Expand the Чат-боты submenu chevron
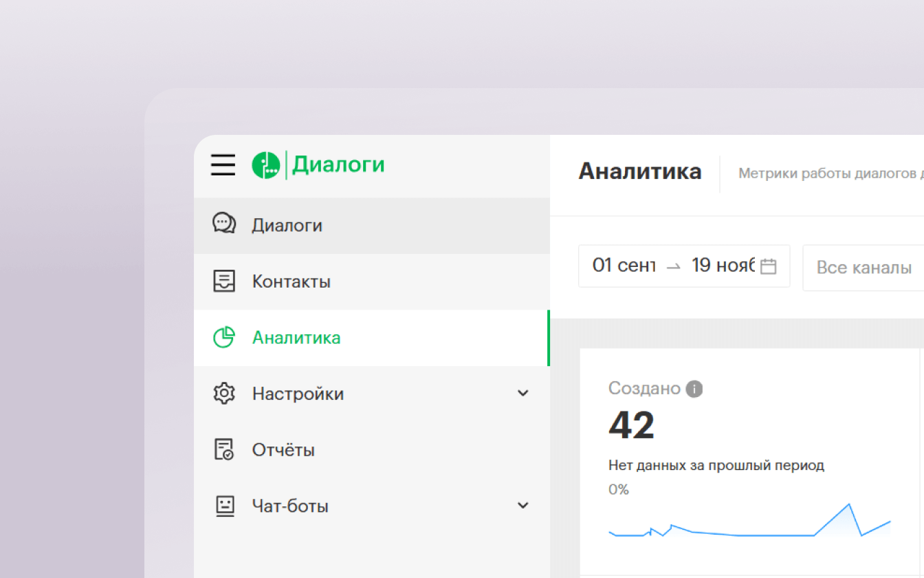This screenshot has width=924, height=578. (x=522, y=506)
